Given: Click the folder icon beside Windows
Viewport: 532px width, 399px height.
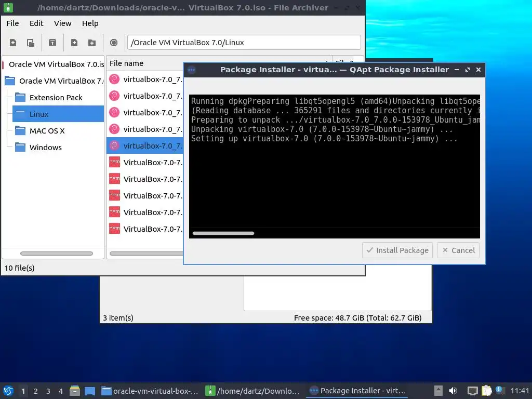Looking at the screenshot, I should [x=20, y=147].
